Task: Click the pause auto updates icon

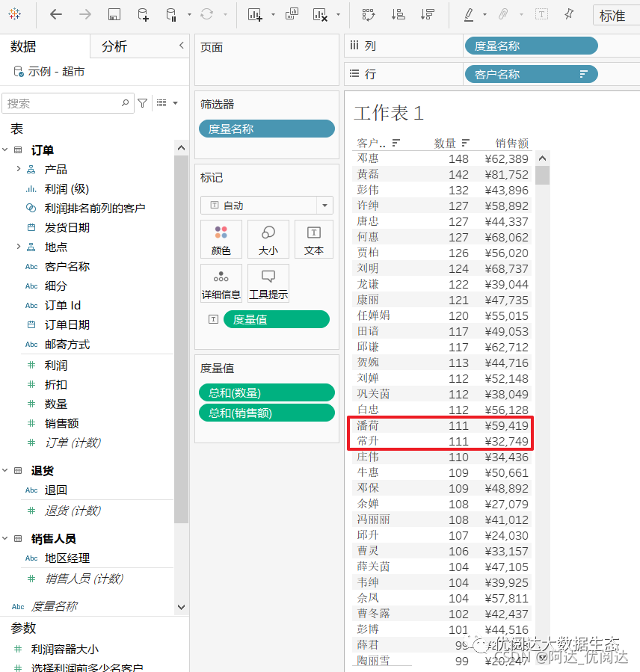Action: coord(171,14)
